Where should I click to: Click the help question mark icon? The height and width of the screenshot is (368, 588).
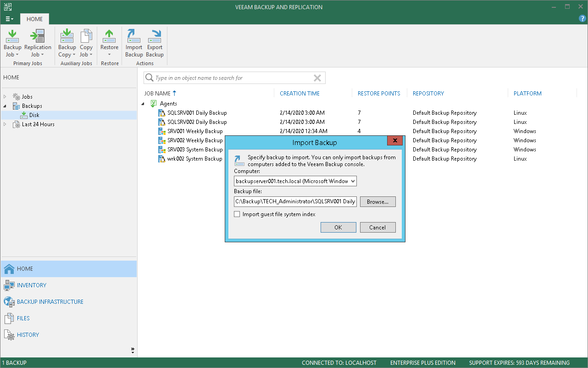click(582, 19)
